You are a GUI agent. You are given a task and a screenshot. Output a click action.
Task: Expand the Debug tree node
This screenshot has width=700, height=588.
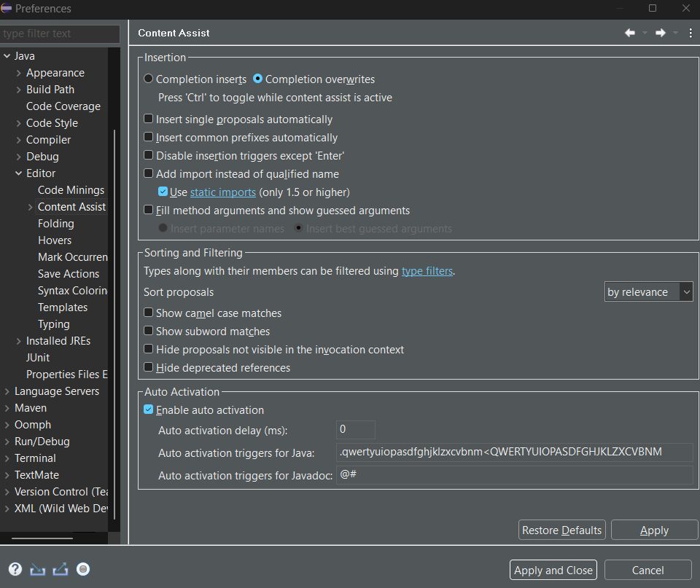18,157
